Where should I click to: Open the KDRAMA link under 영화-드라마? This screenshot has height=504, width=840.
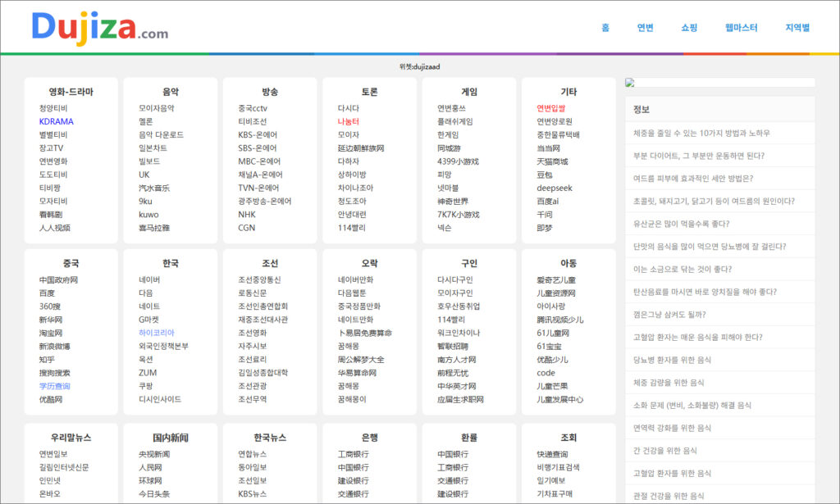click(57, 121)
